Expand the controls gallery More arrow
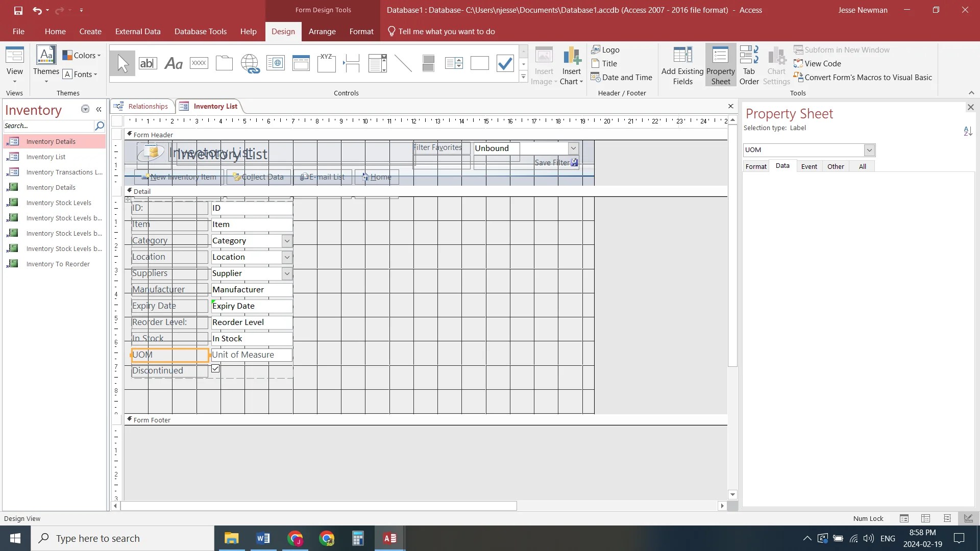The image size is (980, 551). click(523, 77)
